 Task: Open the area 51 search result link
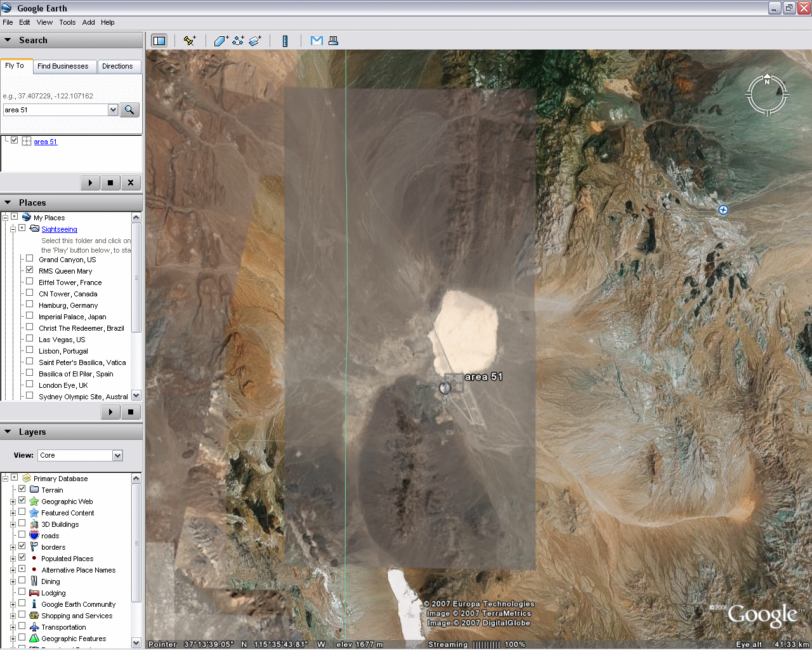point(45,142)
